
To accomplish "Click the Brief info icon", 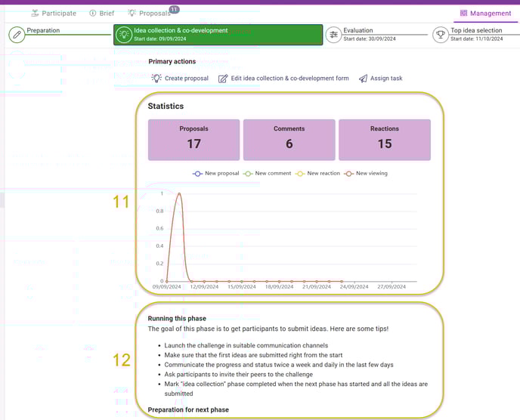I will [93, 14].
